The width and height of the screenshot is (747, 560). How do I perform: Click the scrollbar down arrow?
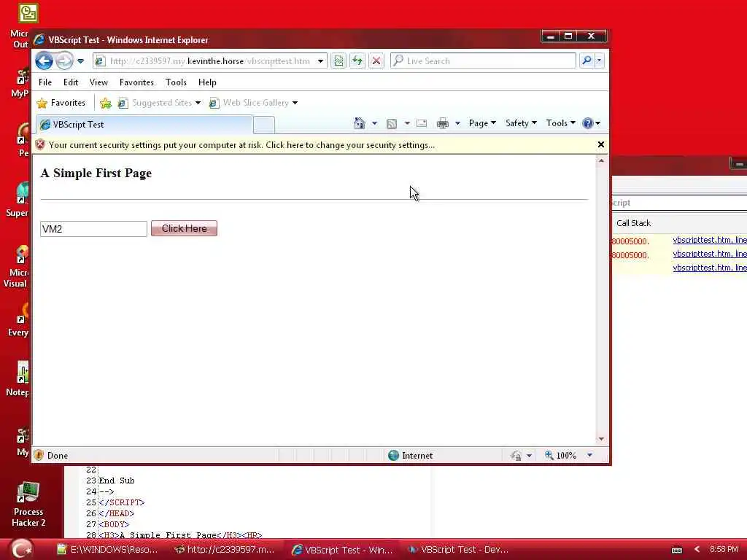coord(601,438)
